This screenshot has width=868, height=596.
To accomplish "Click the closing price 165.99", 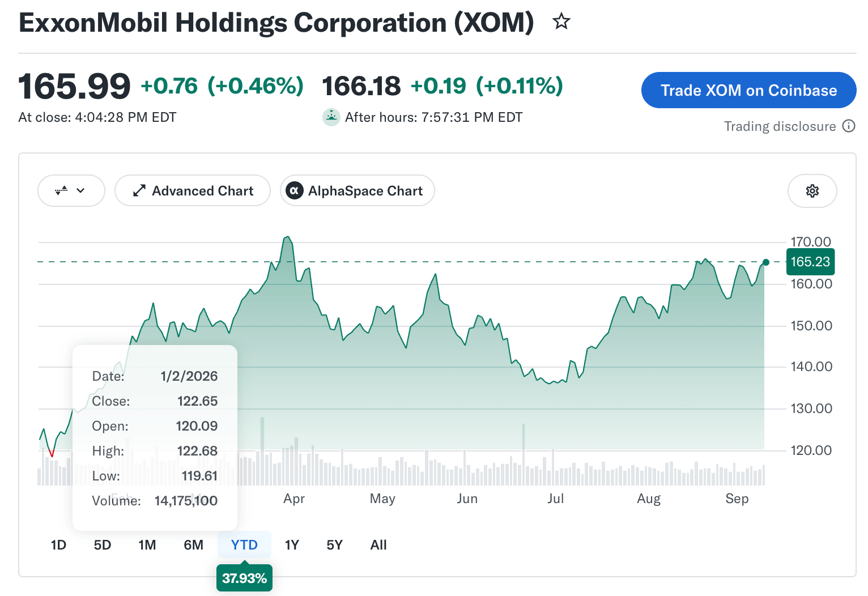I will [74, 86].
